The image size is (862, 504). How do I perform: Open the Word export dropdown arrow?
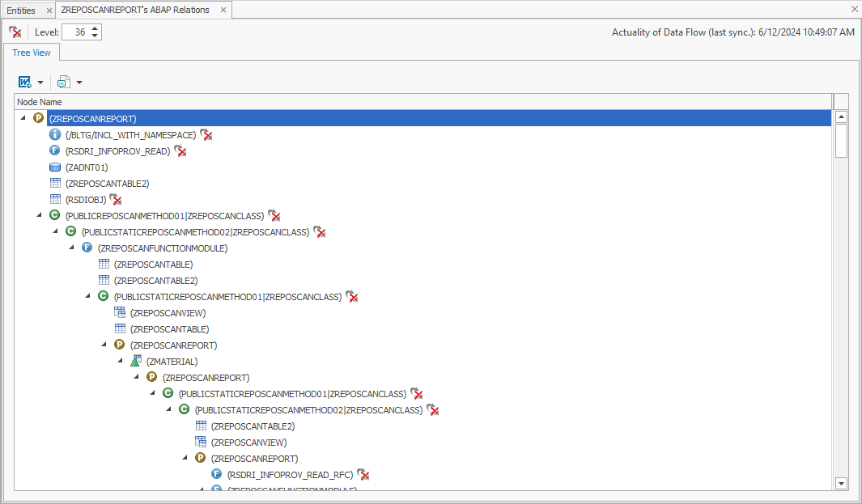tap(40, 82)
